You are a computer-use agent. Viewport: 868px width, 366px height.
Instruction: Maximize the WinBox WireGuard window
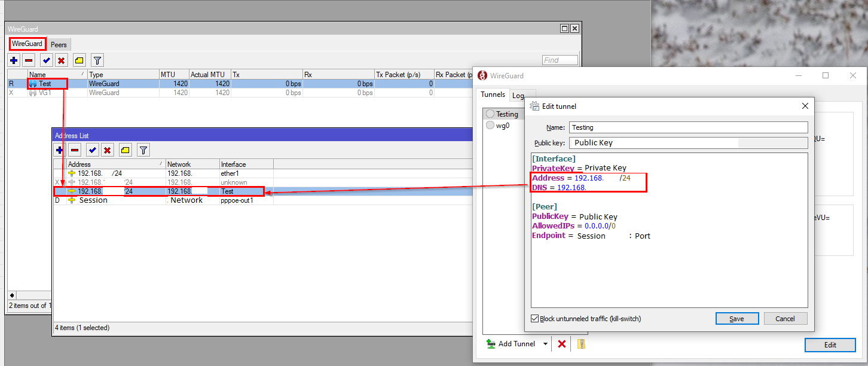(x=564, y=29)
